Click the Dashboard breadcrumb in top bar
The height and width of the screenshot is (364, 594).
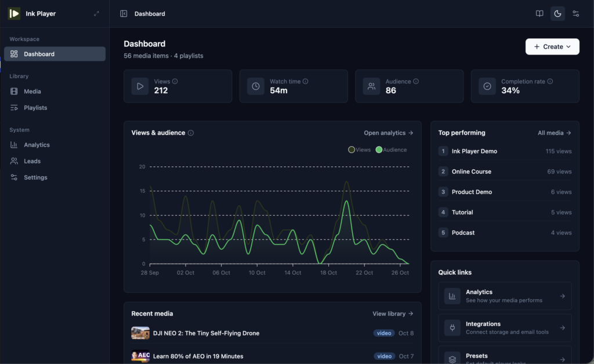click(x=150, y=14)
